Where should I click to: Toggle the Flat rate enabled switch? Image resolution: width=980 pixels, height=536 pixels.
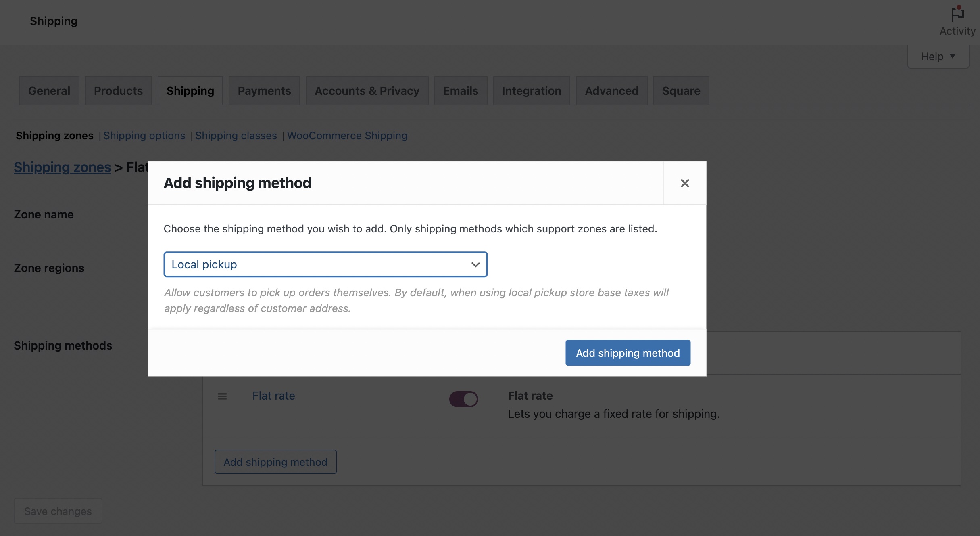464,399
